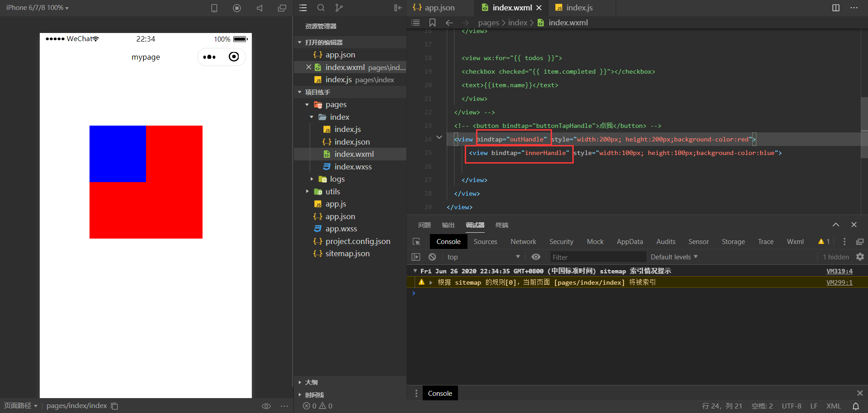Toggle the eye preview icon in simulator footer

pos(266,406)
